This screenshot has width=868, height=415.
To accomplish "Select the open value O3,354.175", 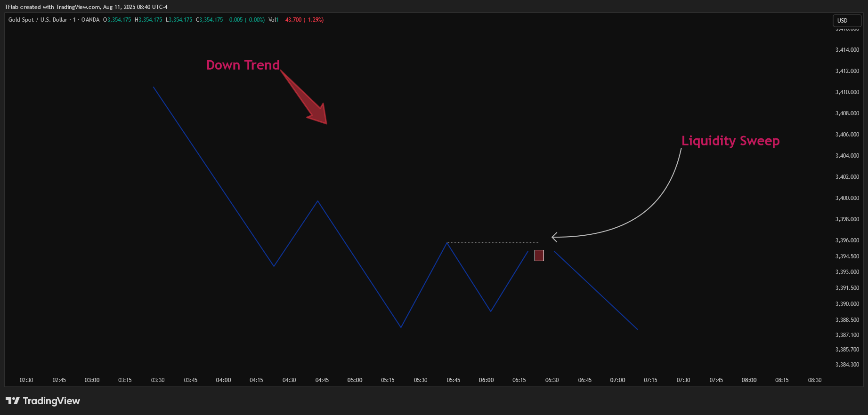I will click(x=117, y=20).
